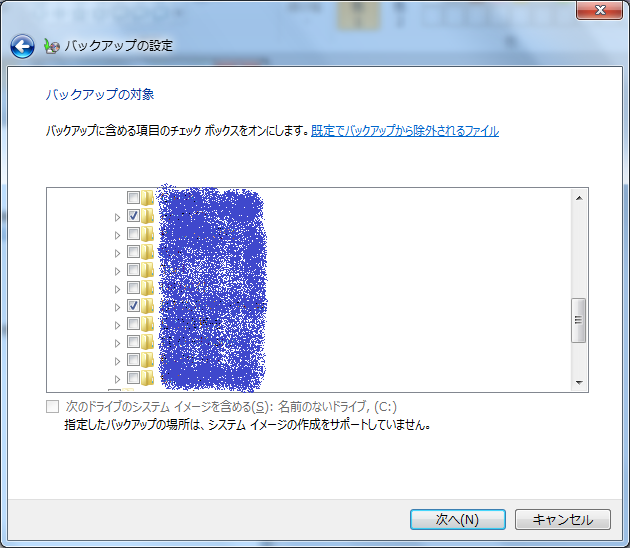
Task: Expand the folder just below the upper checked one
Action: tap(117, 235)
